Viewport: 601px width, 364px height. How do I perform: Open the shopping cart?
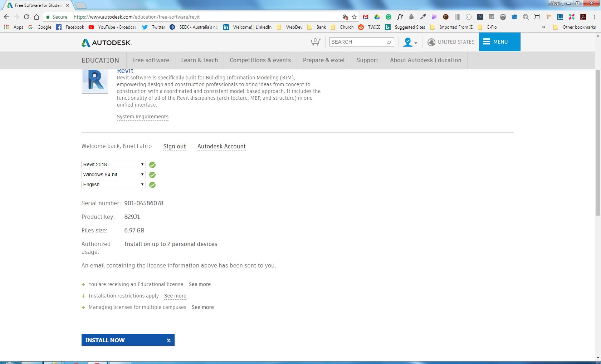[316, 42]
